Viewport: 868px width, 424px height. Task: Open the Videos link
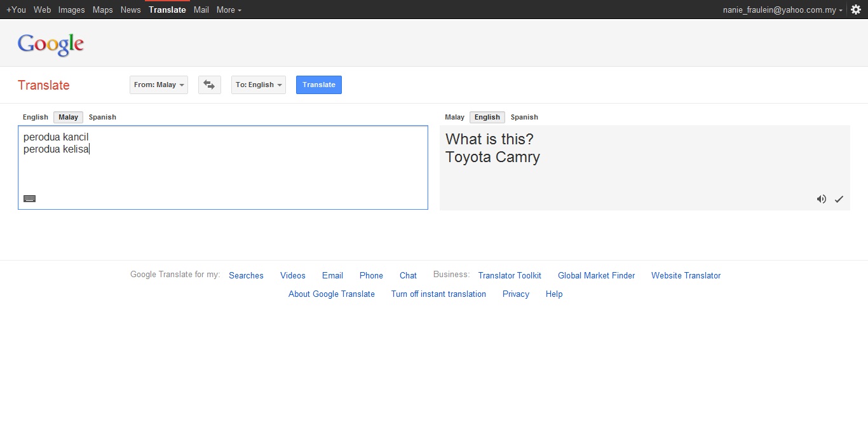(x=293, y=275)
